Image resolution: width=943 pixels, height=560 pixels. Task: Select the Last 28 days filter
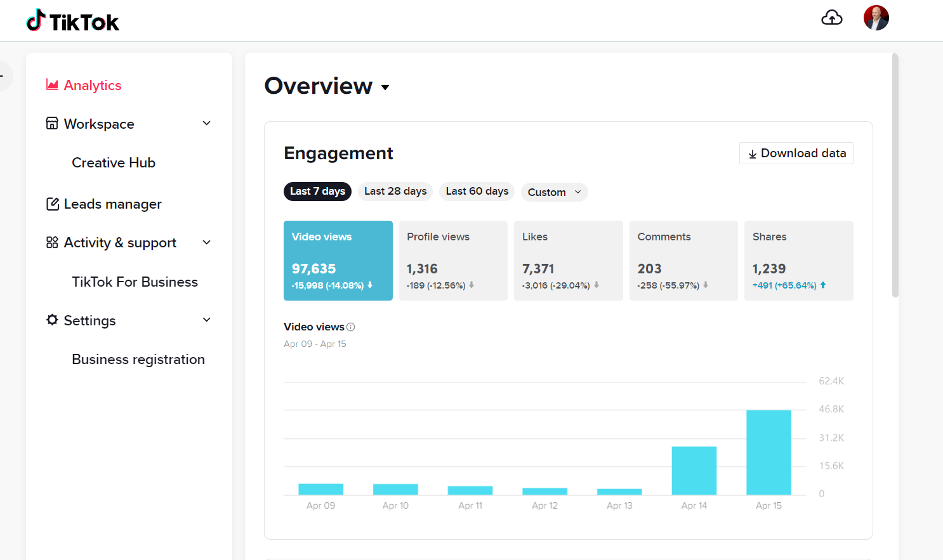coord(395,192)
